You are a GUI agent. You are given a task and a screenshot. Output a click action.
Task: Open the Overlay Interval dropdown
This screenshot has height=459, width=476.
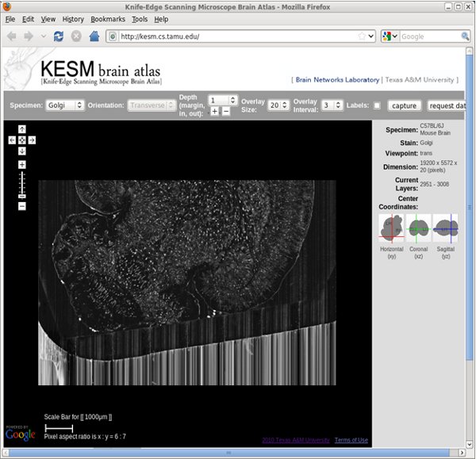332,105
